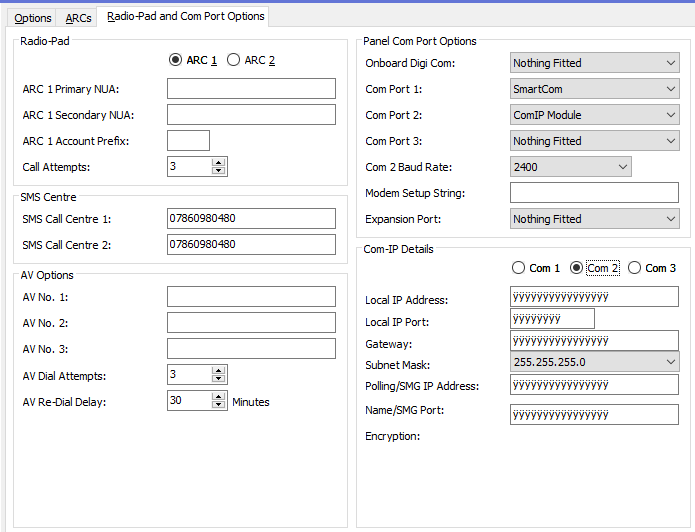Increase Call Attempts with up arrow
Image resolution: width=695 pixels, height=532 pixels.
219,162
